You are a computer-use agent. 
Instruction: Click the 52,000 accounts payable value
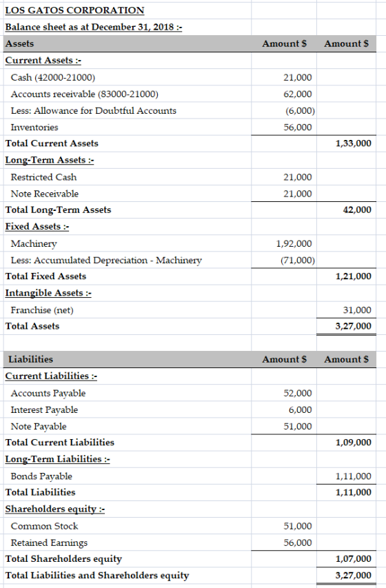click(x=298, y=393)
